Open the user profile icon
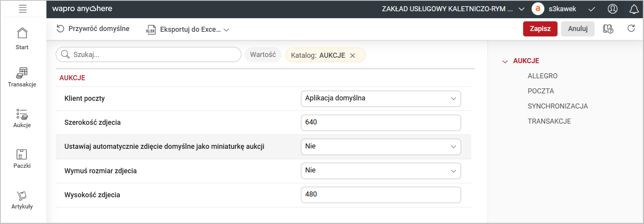This screenshot has width=644, height=224. [612, 9]
